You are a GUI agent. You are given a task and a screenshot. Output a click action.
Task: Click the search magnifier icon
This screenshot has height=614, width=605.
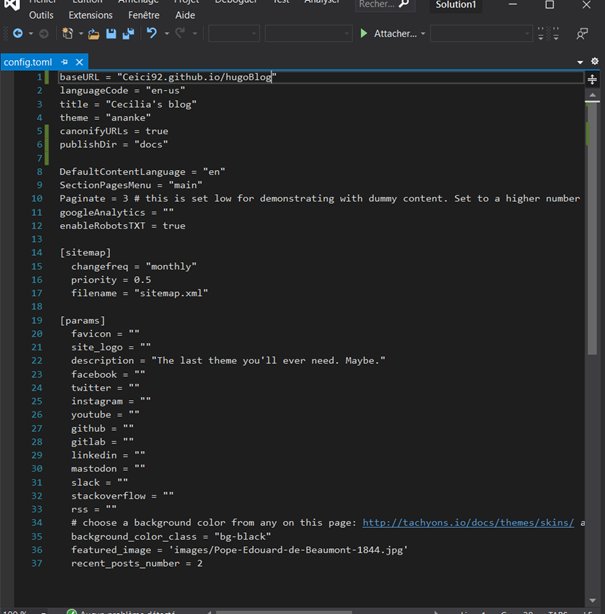click(x=404, y=4)
